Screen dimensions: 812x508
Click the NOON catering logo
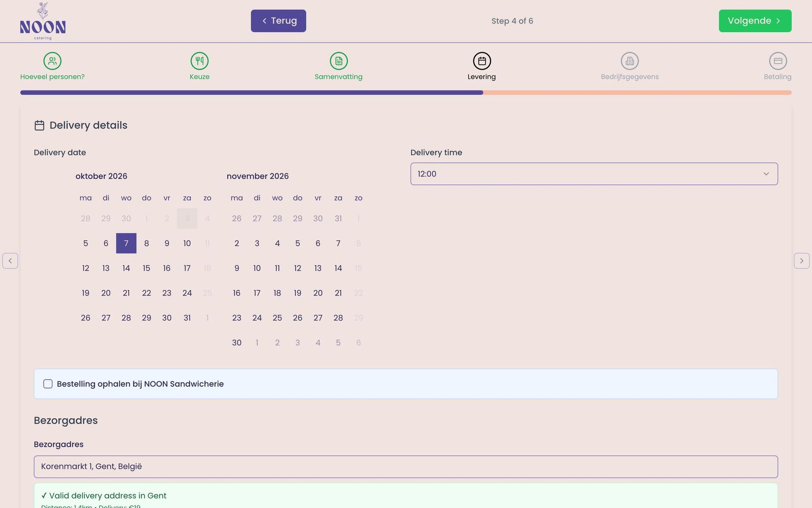(43, 21)
